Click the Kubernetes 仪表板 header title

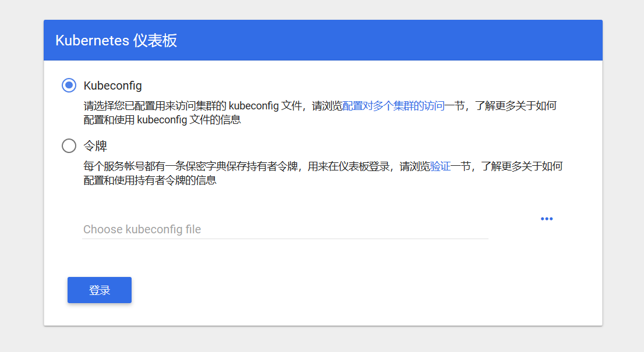tap(116, 40)
